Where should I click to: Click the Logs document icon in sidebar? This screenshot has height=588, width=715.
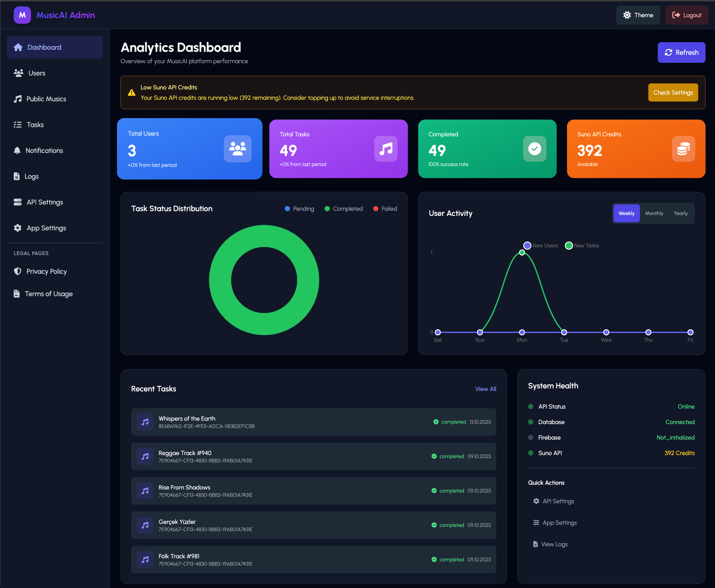point(17,177)
